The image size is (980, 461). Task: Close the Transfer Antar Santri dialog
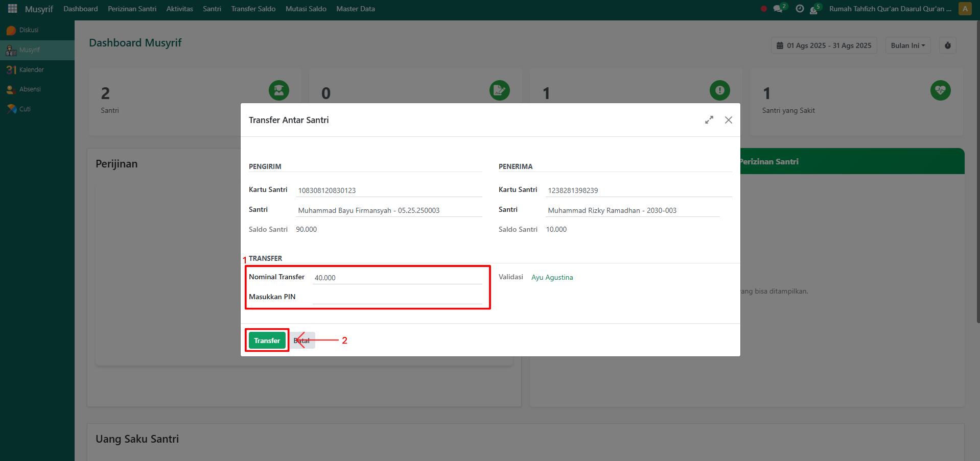[x=728, y=120]
